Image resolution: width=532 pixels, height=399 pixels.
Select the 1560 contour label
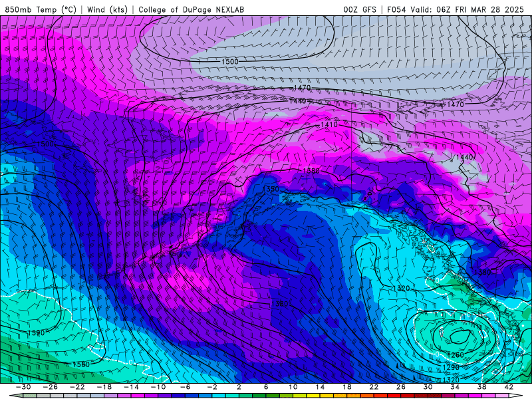tap(81, 364)
